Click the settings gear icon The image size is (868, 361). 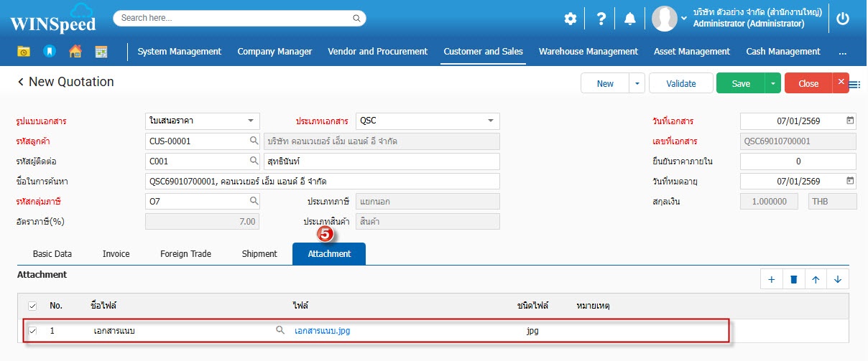click(571, 19)
